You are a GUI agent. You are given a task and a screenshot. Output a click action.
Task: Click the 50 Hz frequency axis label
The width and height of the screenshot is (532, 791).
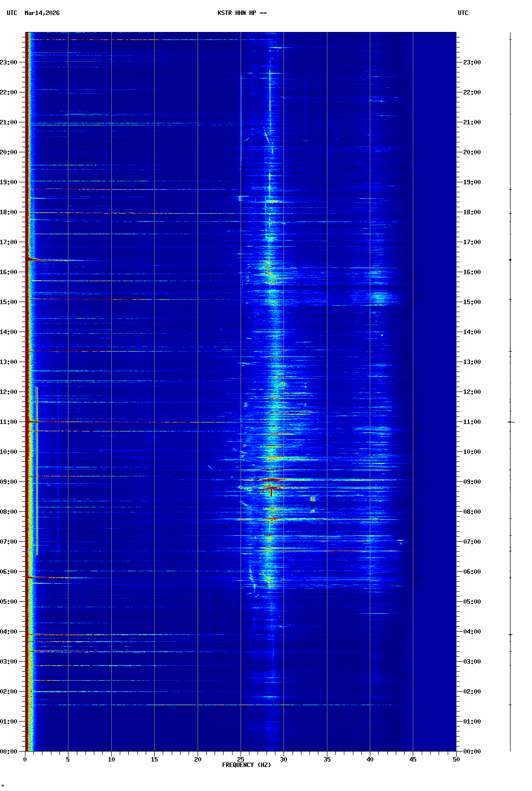[x=456, y=759]
